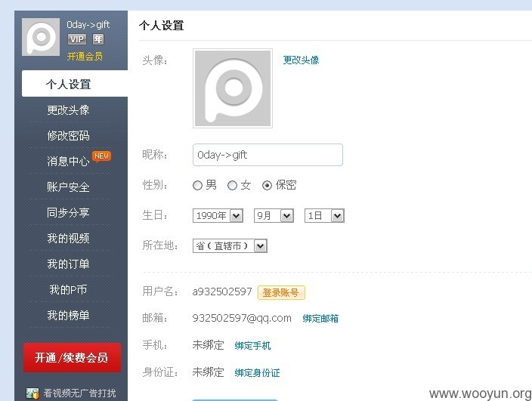
Task: Click the a932502597 username text
Action: pos(222,291)
